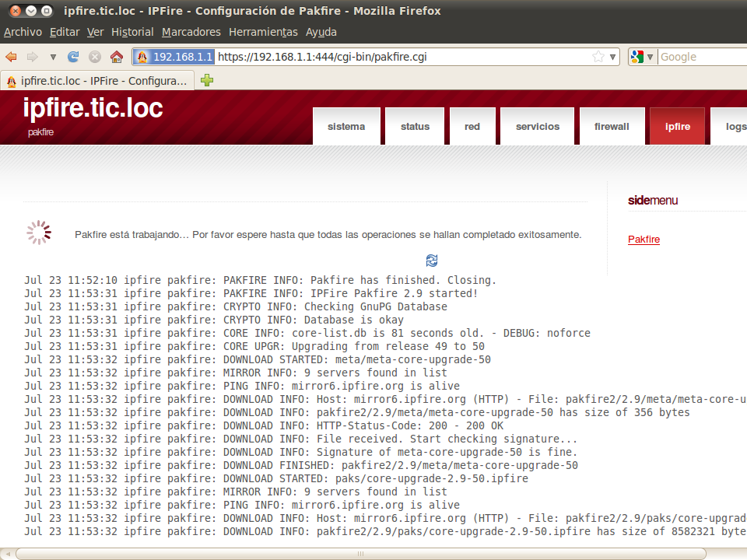This screenshot has width=747, height=560.
Task: Click the Pakfire link in the sidemenu
Action: click(x=644, y=240)
